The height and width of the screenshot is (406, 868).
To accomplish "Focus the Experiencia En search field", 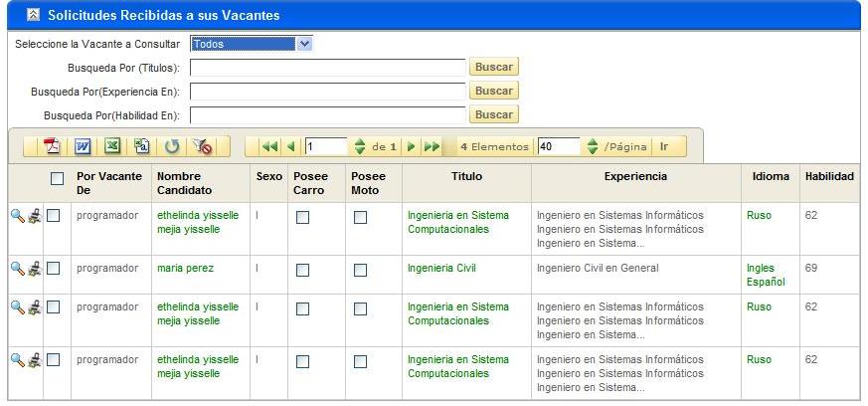I will tap(327, 91).
